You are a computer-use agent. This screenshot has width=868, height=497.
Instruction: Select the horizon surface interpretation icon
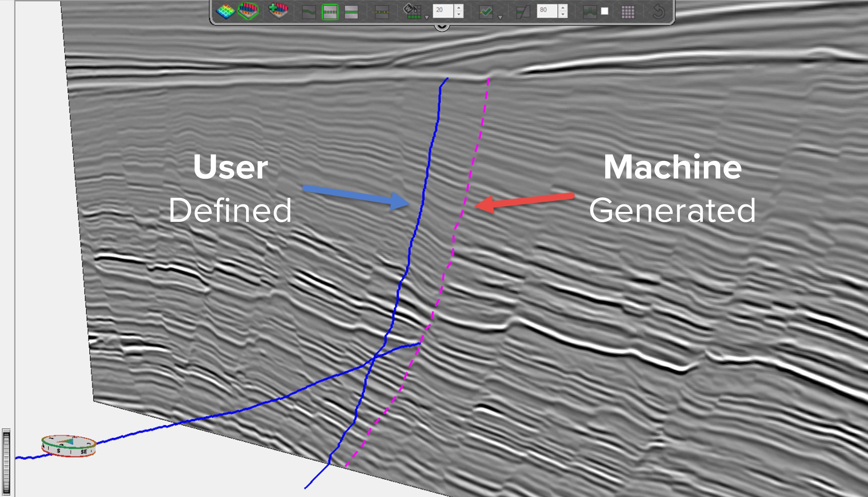226,11
